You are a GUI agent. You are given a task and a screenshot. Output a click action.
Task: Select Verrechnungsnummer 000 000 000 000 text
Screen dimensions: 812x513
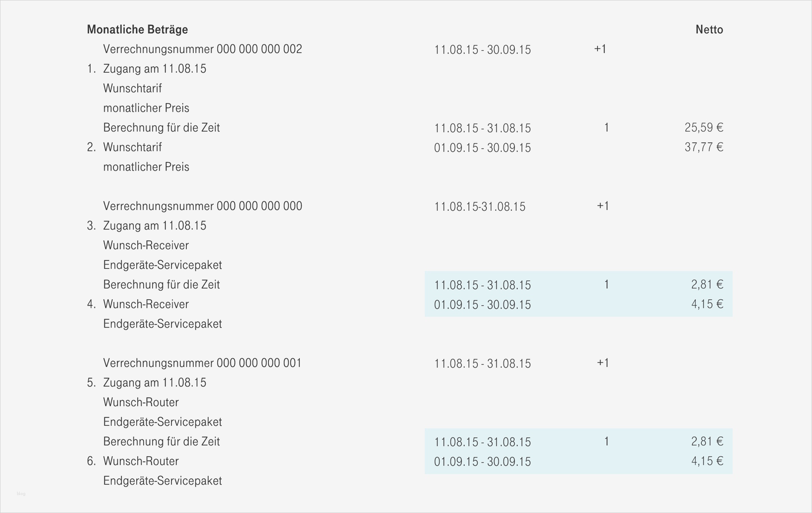[x=203, y=206]
